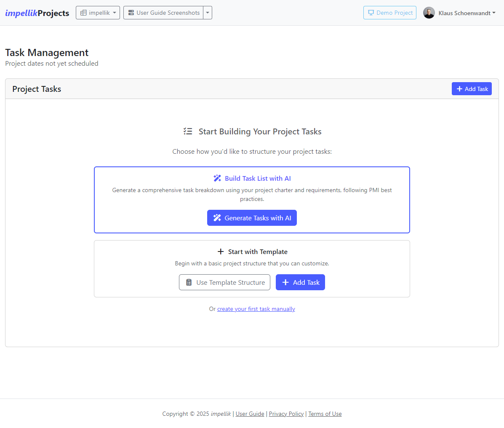Click the magic wand icon beside Build Task List with AI

coord(217,178)
